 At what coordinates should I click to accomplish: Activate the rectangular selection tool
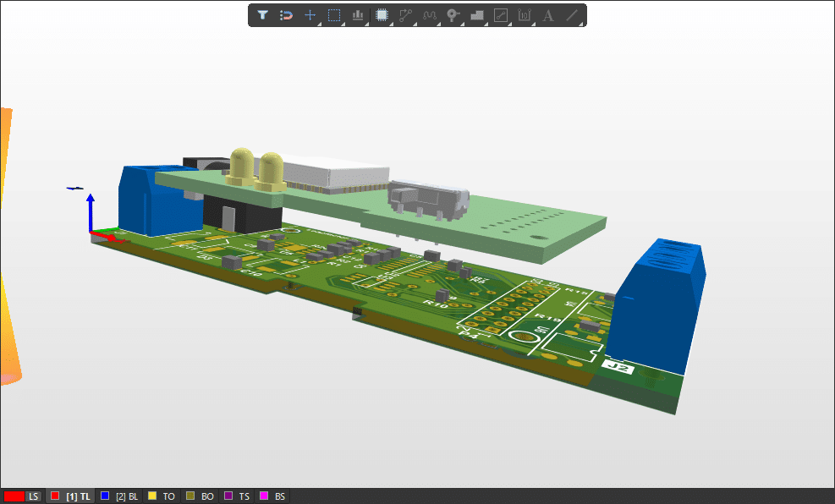point(333,14)
